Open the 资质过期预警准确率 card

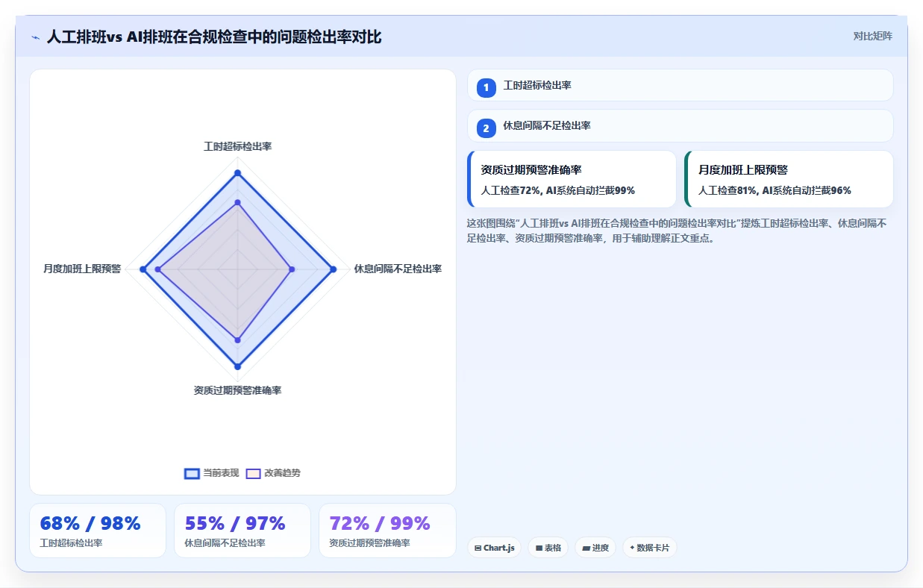click(x=572, y=179)
